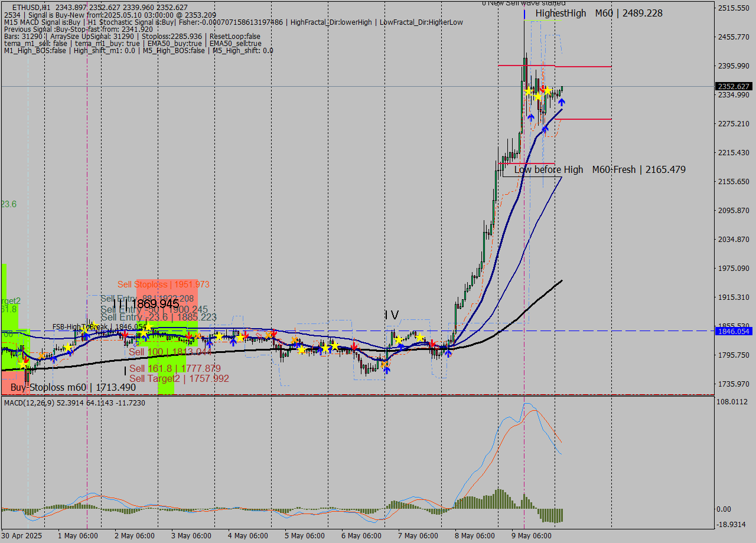Click the Sell Stoploss 1951.973 text label

coord(162,284)
